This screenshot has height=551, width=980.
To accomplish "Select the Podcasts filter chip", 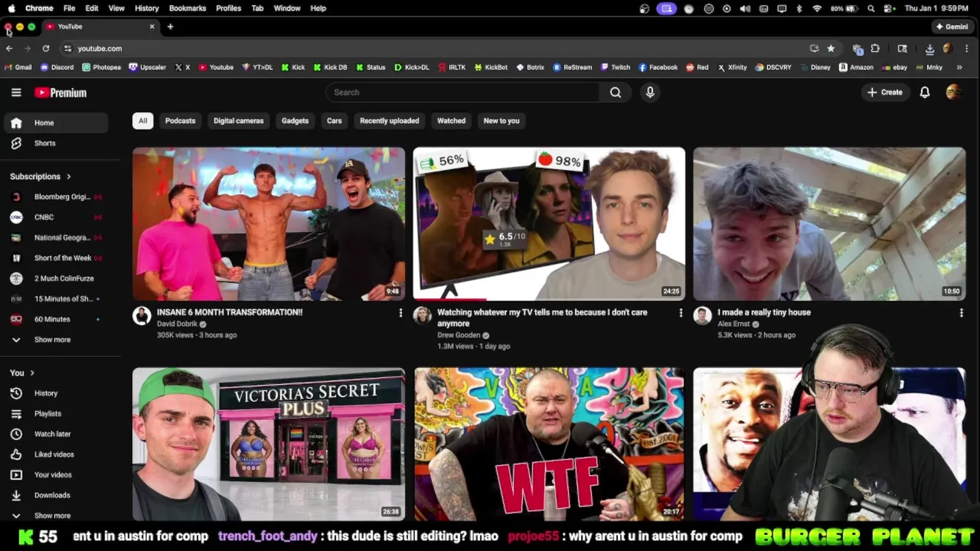I will pos(180,121).
